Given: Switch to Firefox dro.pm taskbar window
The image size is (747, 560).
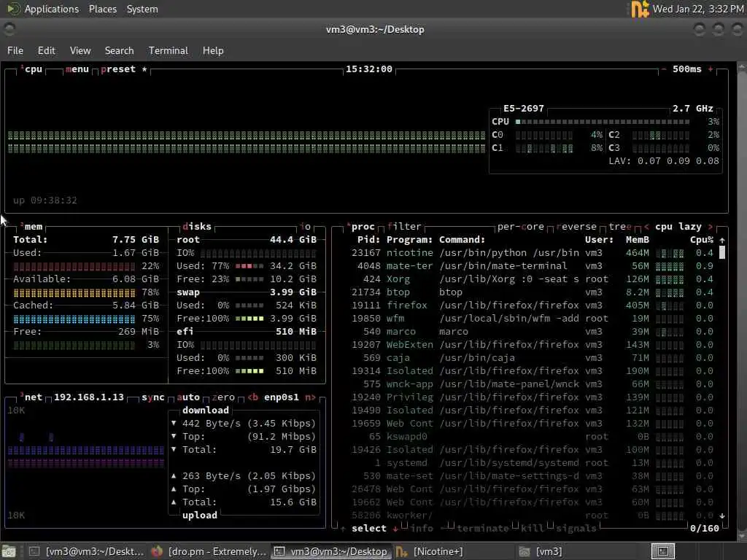Looking at the screenshot, I should [x=208, y=551].
